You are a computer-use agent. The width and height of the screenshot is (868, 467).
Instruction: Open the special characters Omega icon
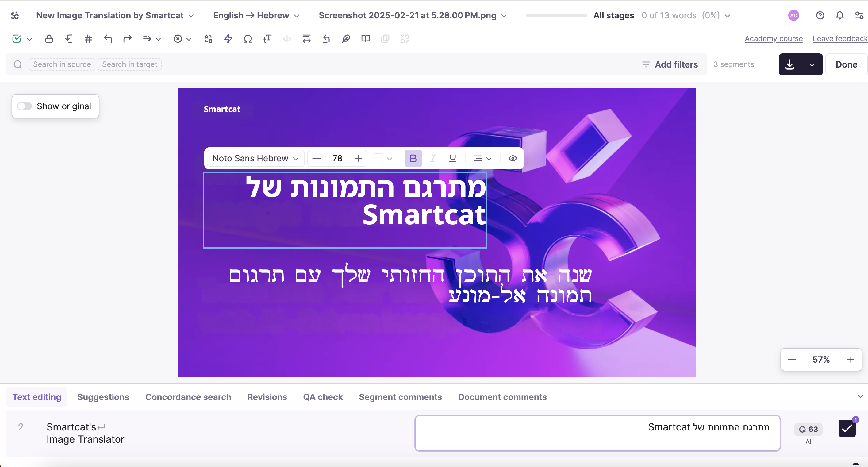coord(248,39)
